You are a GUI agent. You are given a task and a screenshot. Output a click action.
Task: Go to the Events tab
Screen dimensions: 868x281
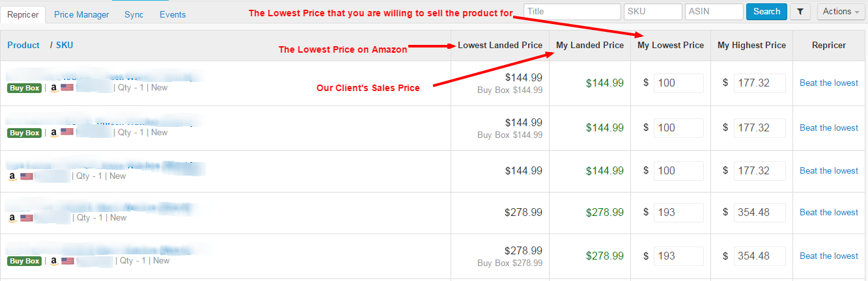173,14
